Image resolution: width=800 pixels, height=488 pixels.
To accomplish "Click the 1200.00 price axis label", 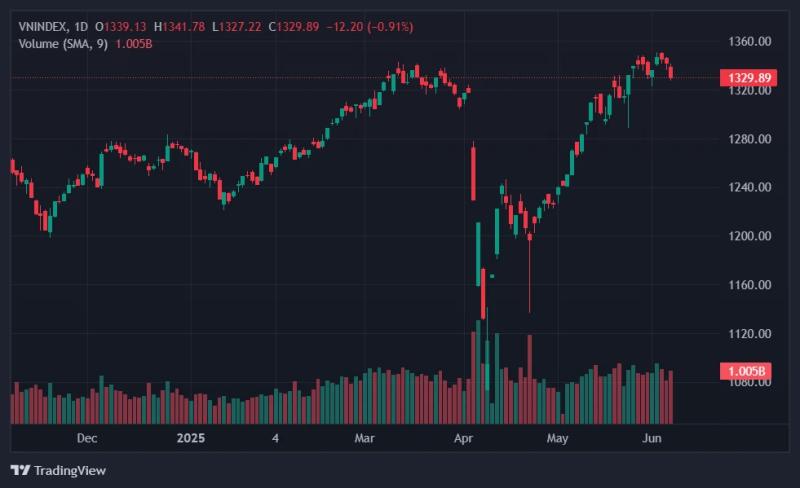I will click(x=749, y=236).
